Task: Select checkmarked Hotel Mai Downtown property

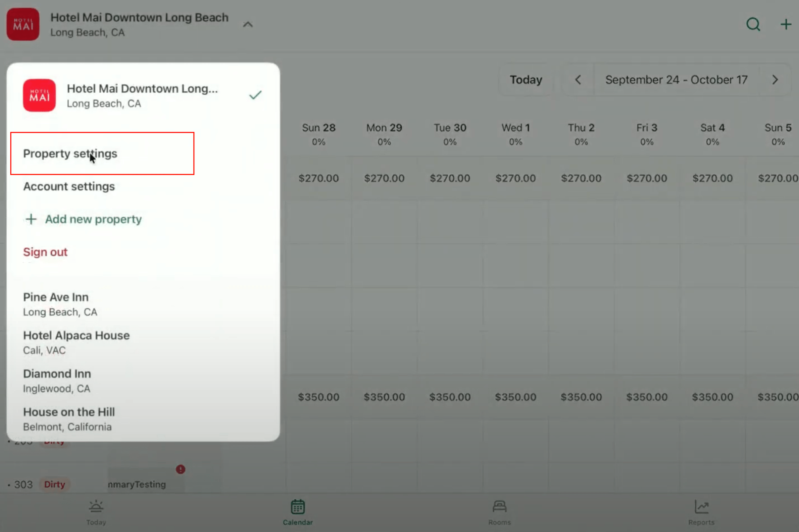Action: (x=142, y=95)
